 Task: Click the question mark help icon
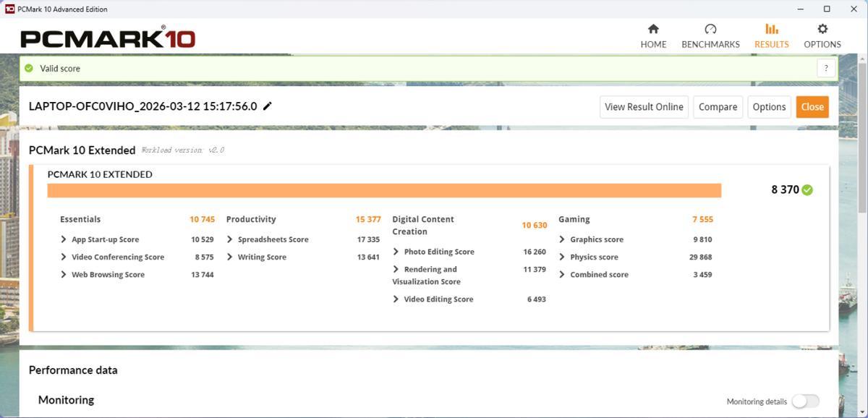point(826,69)
